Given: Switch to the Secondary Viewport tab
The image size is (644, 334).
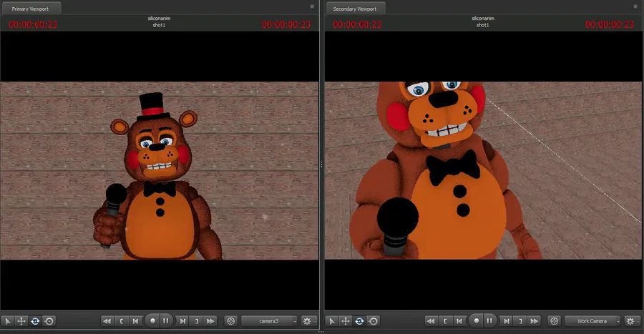Looking at the screenshot, I should 355,9.
